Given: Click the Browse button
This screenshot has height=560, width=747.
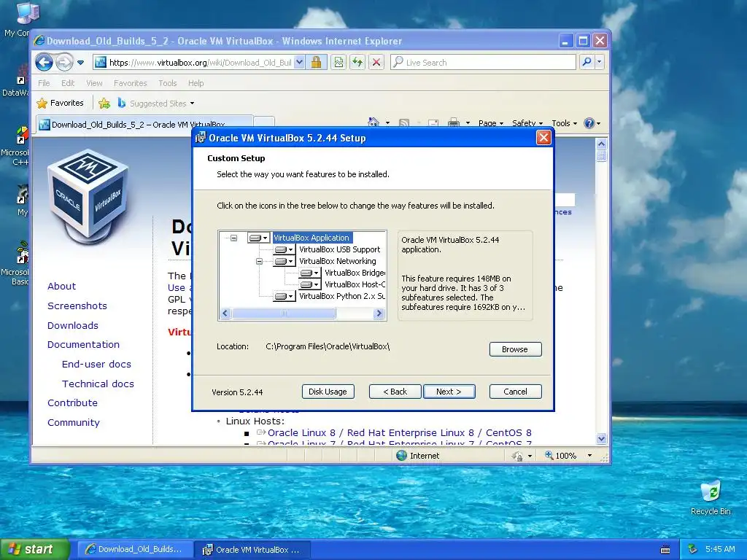Looking at the screenshot, I should [515, 349].
